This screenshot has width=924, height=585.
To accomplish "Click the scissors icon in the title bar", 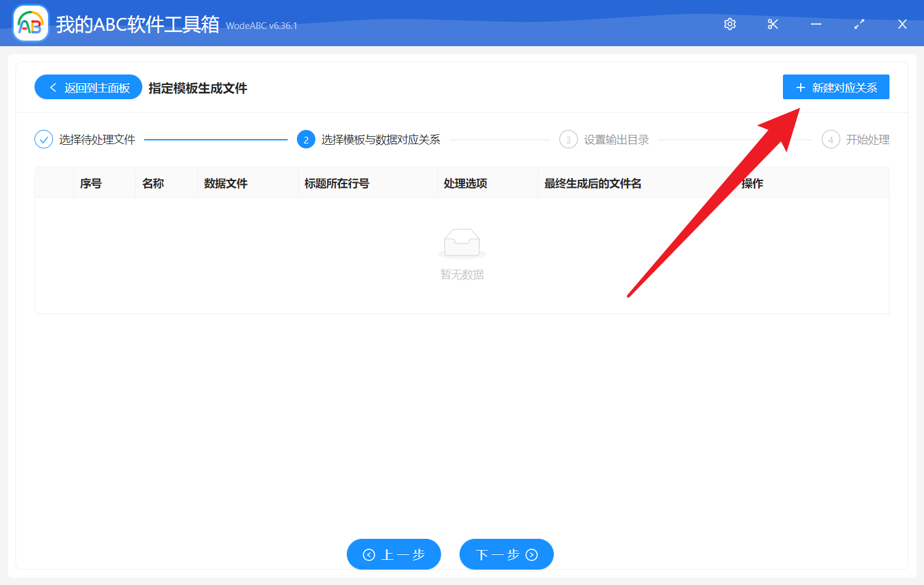I will 772,24.
